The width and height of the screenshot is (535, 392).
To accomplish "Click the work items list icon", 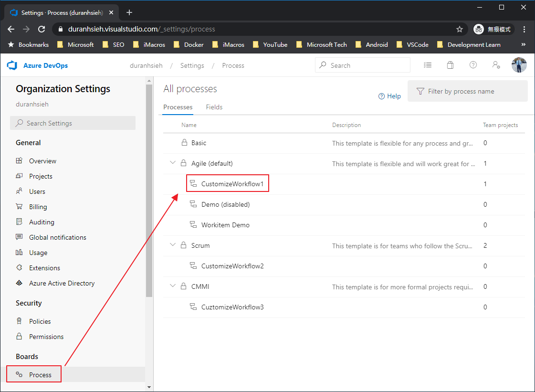I will [x=428, y=65].
